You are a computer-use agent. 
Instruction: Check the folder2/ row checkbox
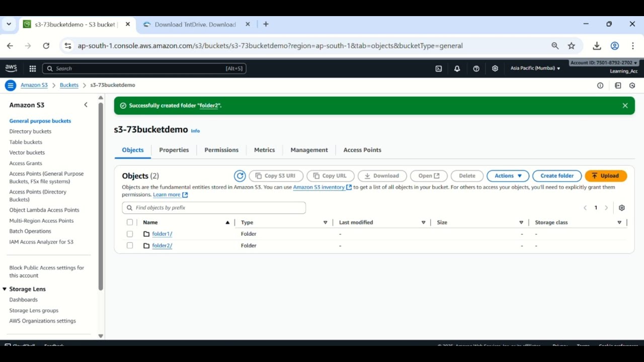130,246
